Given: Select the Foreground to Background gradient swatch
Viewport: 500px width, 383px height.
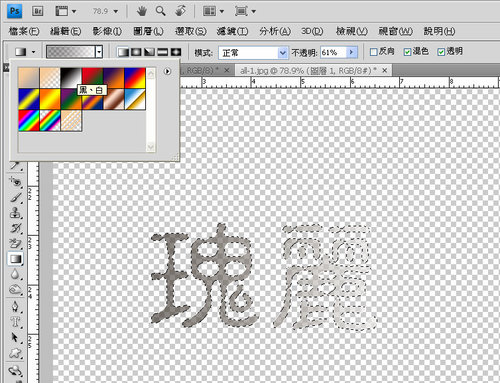Looking at the screenshot, I should click(29, 78).
